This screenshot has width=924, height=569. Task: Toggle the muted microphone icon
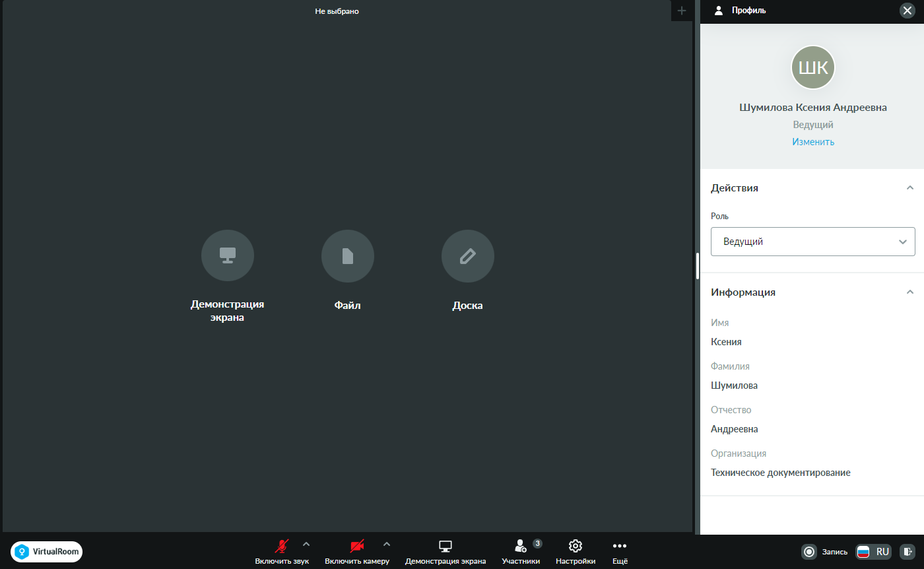[x=282, y=546]
